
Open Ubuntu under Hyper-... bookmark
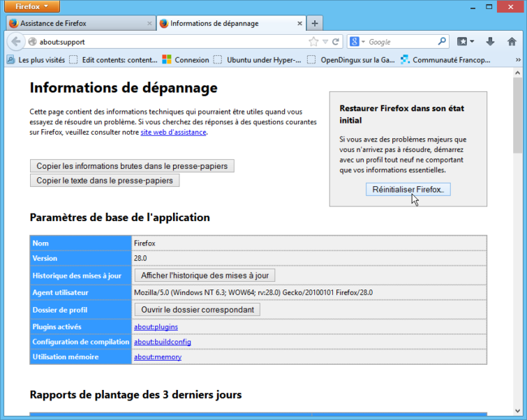coord(258,60)
